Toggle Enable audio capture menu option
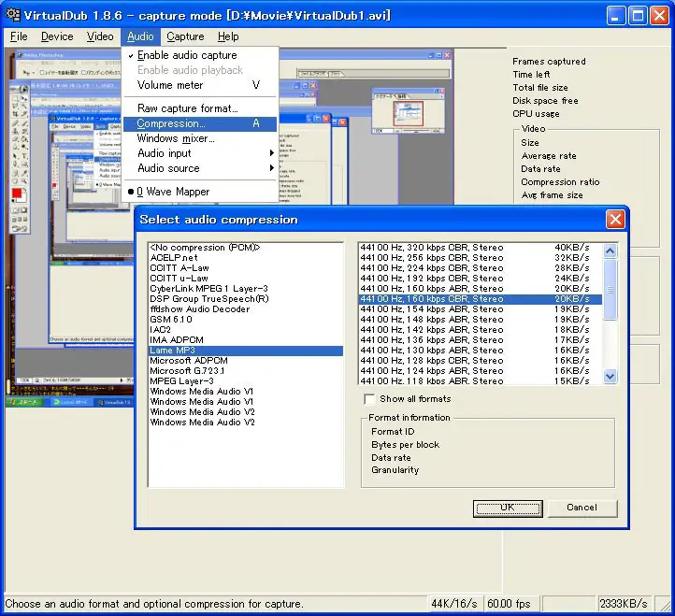This screenshot has height=616, width=675. point(187,55)
